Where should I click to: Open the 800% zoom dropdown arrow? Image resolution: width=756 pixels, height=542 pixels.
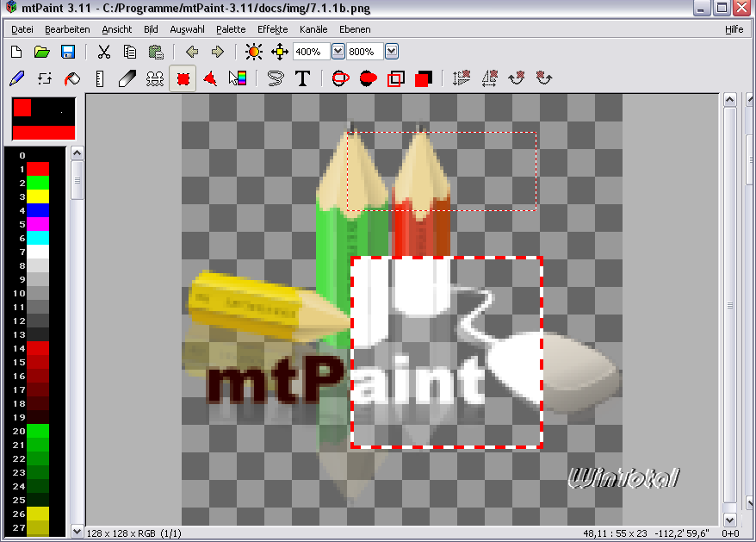tap(392, 51)
